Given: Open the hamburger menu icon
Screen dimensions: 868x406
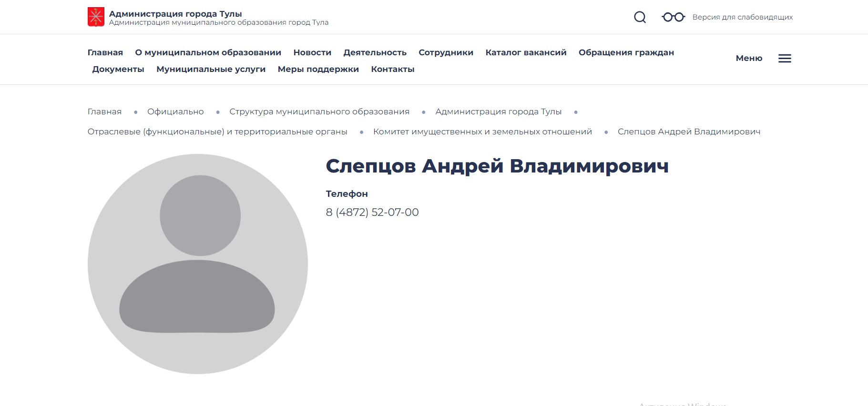Looking at the screenshot, I should coord(785,59).
